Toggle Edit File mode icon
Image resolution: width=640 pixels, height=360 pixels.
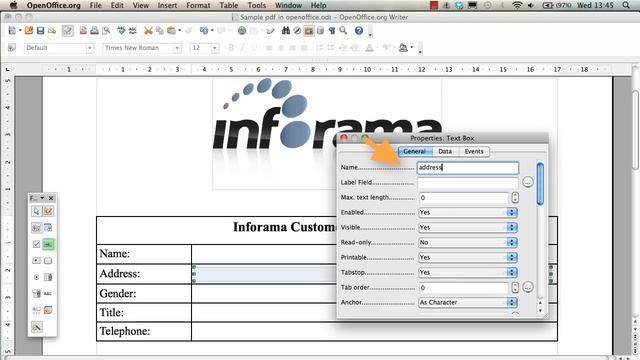pos(68,31)
